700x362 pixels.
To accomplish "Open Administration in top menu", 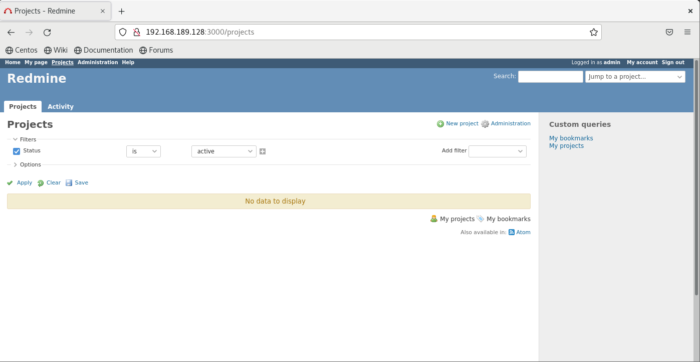I will pos(98,62).
